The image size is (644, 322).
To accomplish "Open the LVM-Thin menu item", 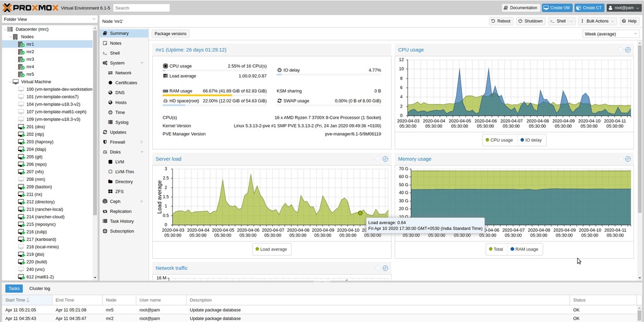I will (x=124, y=172).
